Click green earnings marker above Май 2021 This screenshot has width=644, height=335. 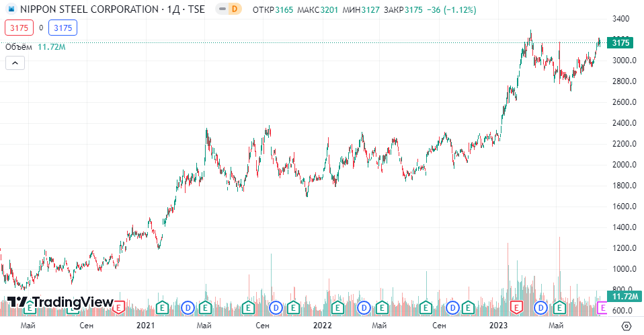(205, 307)
